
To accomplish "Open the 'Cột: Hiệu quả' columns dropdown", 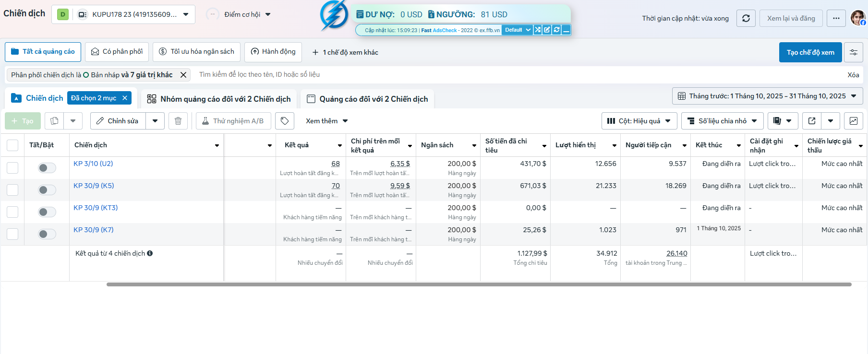I will [x=639, y=121].
